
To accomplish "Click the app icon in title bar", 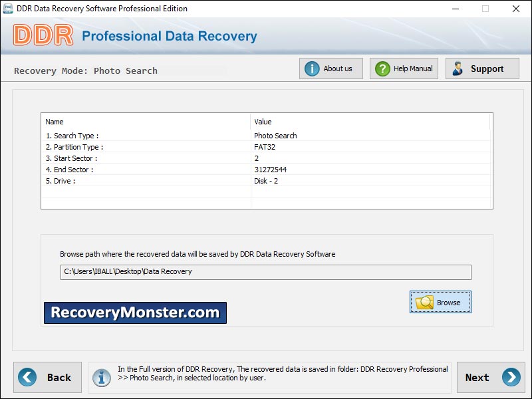I will click(9, 9).
